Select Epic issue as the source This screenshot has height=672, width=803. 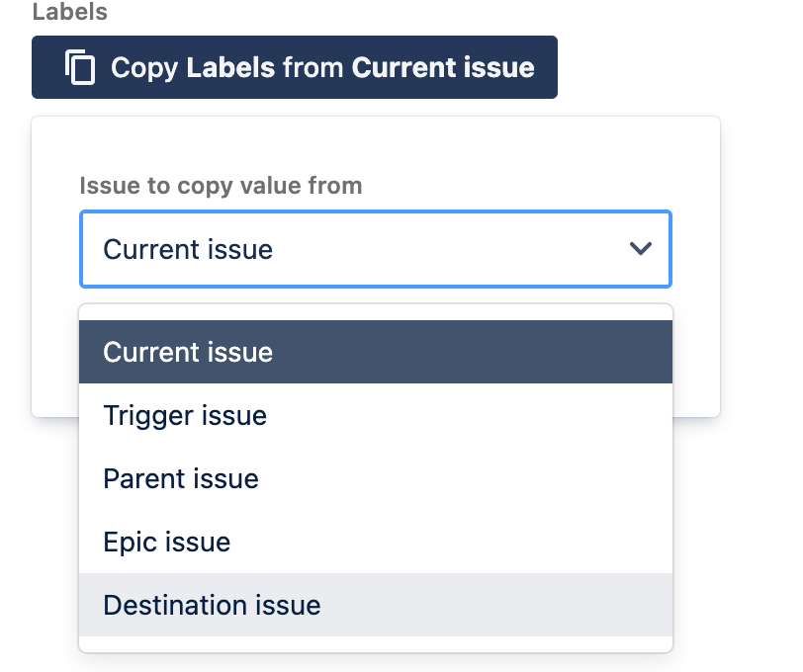click(x=376, y=542)
